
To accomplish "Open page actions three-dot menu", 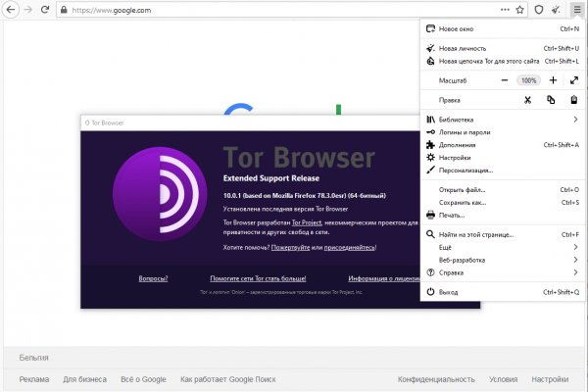I will coord(504,10).
